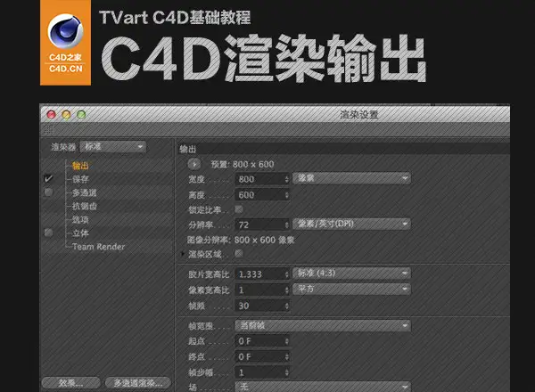The image size is (535, 392).
Task: Select 多通道 in the settings tree
Action: tap(85, 192)
